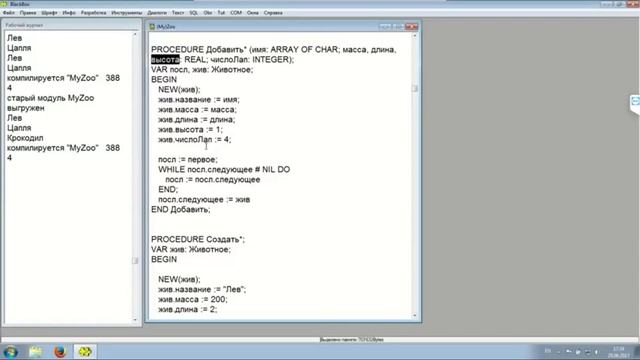Image resolution: width=640 pixels, height=360 pixels.
Task: Click "жив.название := "Лев";" line
Action: click(202, 289)
